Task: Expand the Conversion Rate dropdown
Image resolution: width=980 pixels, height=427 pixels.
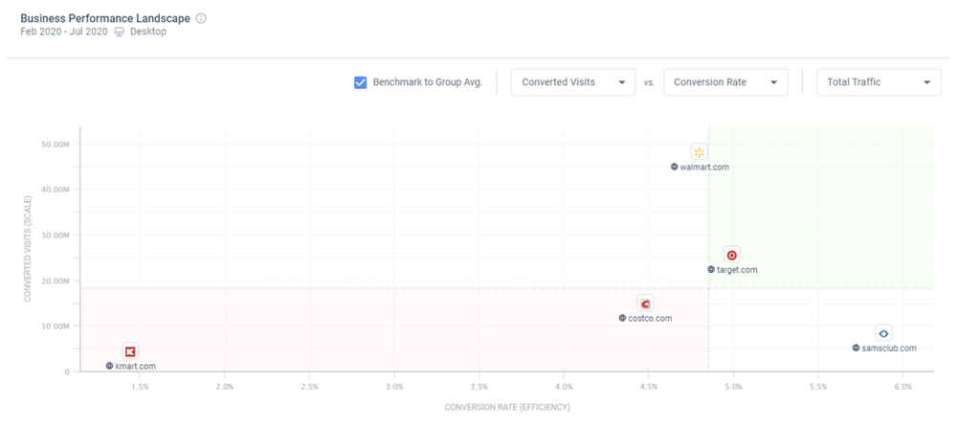Action: [x=724, y=82]
